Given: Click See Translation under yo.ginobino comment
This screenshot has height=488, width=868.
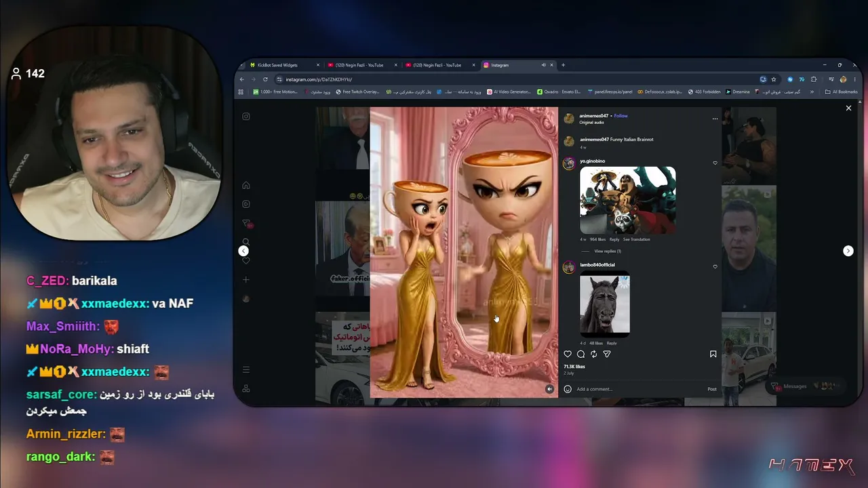Looking at the screenshot, I should coord(636,239).
